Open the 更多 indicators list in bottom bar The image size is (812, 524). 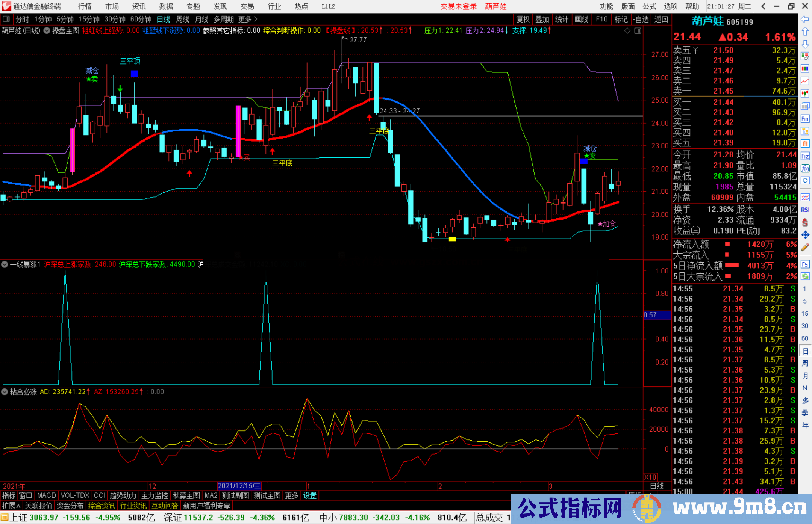[291, 495]
